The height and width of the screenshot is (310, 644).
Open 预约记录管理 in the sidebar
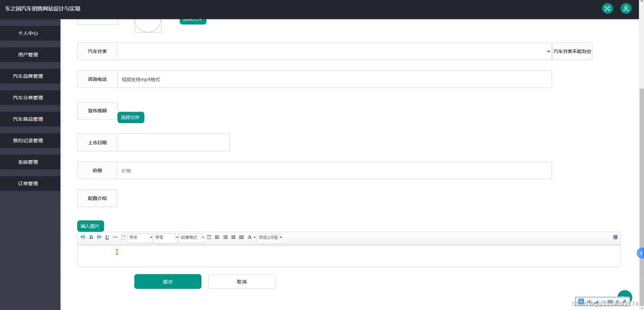pos(30,141)
